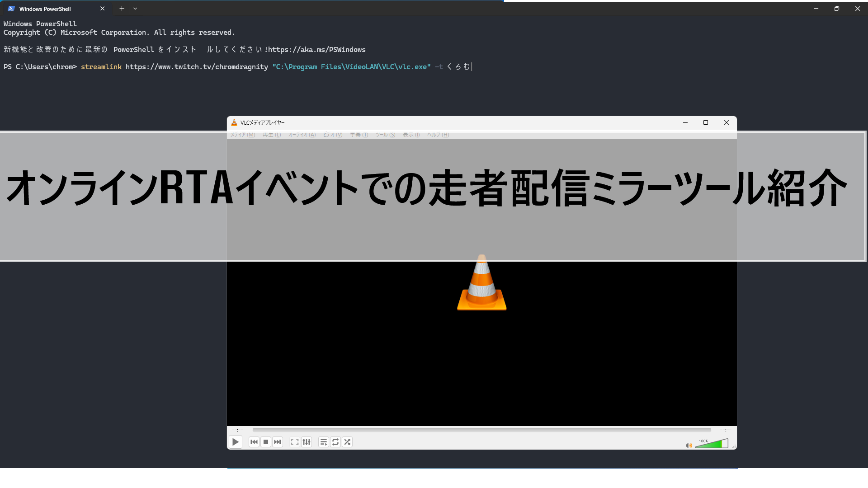The width and height of the screenshot is (868, 488).
Task: Toggle loop repeat mode
Action: point(335,442)
